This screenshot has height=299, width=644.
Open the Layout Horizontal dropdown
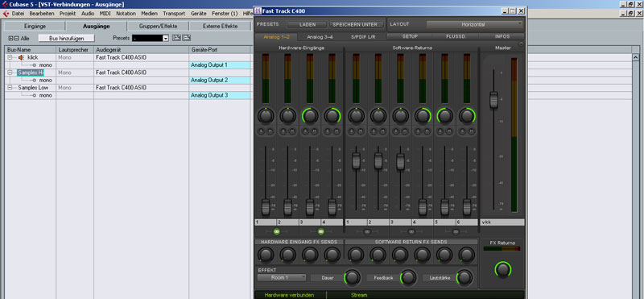(475, 24)
